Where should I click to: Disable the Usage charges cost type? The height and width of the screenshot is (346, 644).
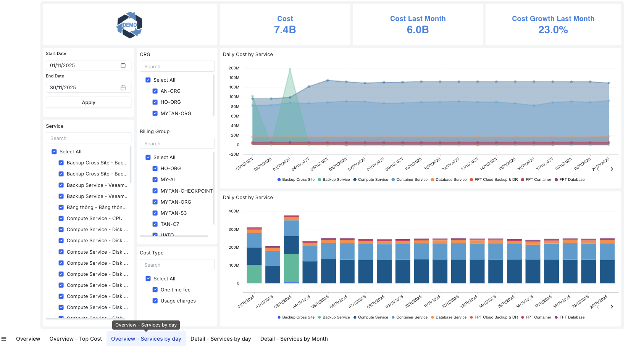[x=155, y=301]
